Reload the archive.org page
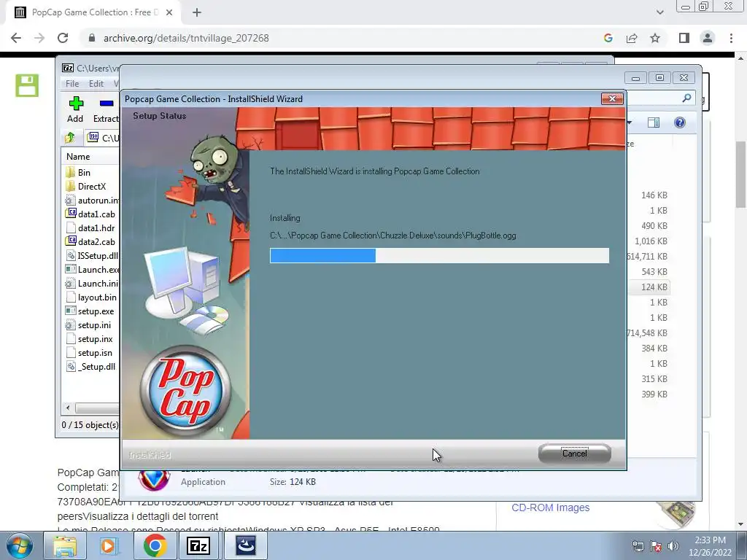 tap(63, 38)
